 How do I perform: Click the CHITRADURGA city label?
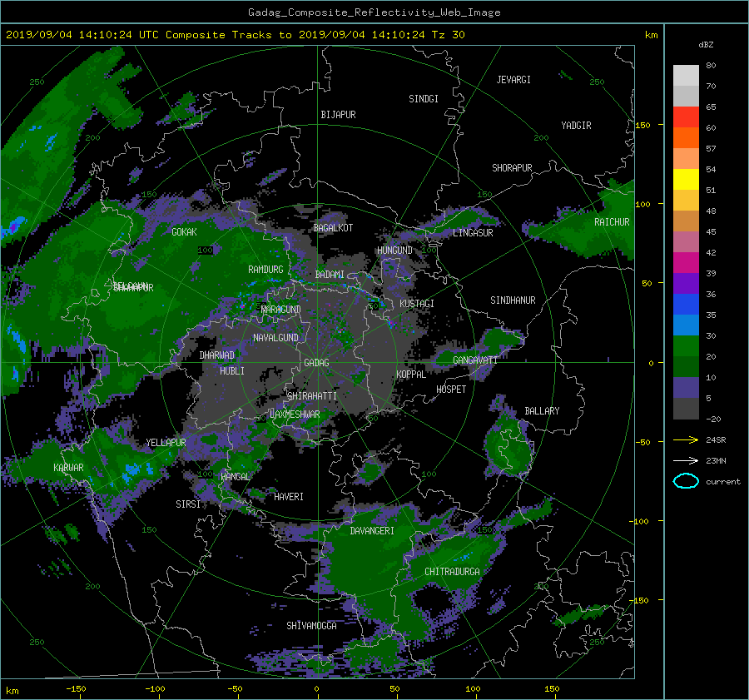tap(453, 572)
